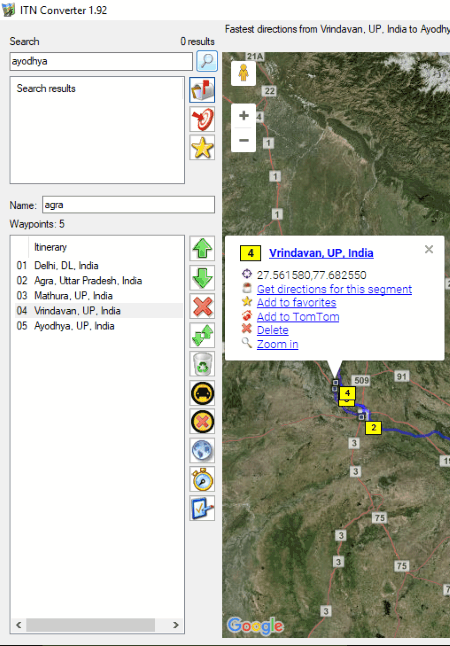Click the yellow car route icon

[x=202, y=393]
